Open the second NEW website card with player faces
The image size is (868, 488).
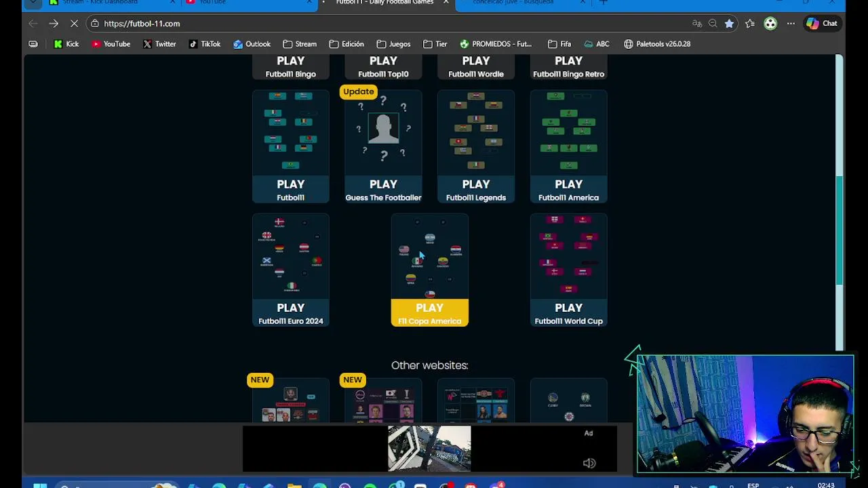coord(383,401)
